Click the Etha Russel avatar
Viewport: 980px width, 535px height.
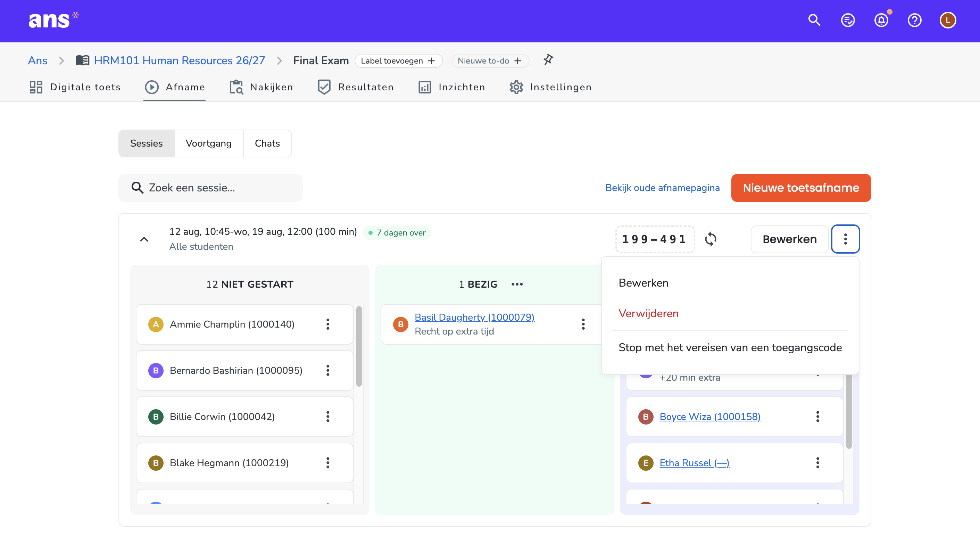(x=646, y=463)
